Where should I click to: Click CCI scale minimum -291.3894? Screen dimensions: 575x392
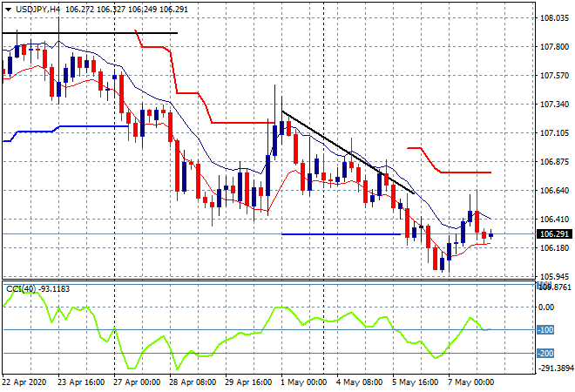[555, 368]
